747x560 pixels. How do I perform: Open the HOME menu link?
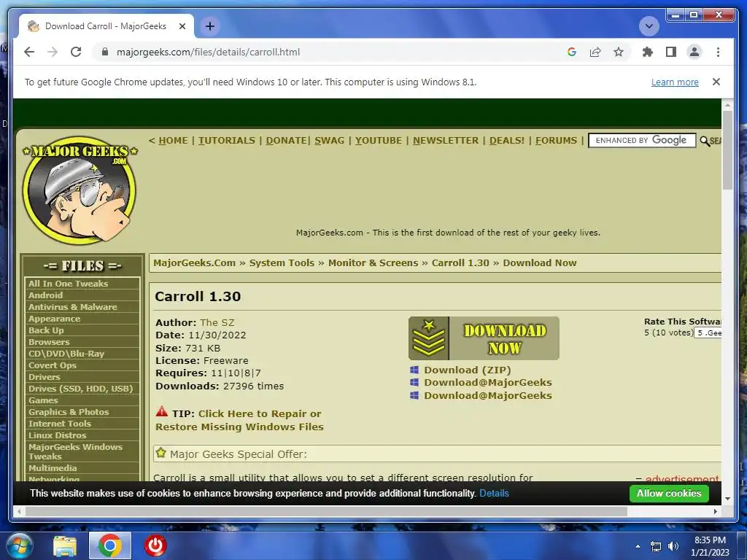point(173,141)
